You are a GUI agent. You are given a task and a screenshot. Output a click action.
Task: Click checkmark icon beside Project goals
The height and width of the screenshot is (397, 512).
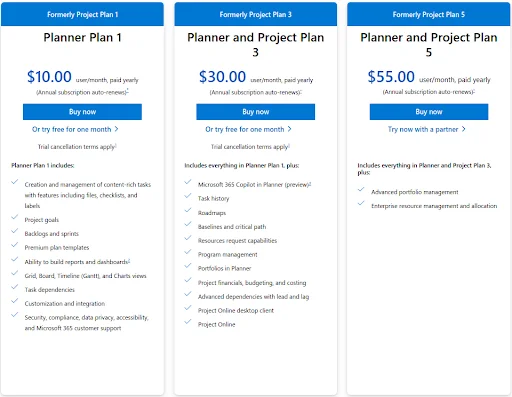(14, 217)
